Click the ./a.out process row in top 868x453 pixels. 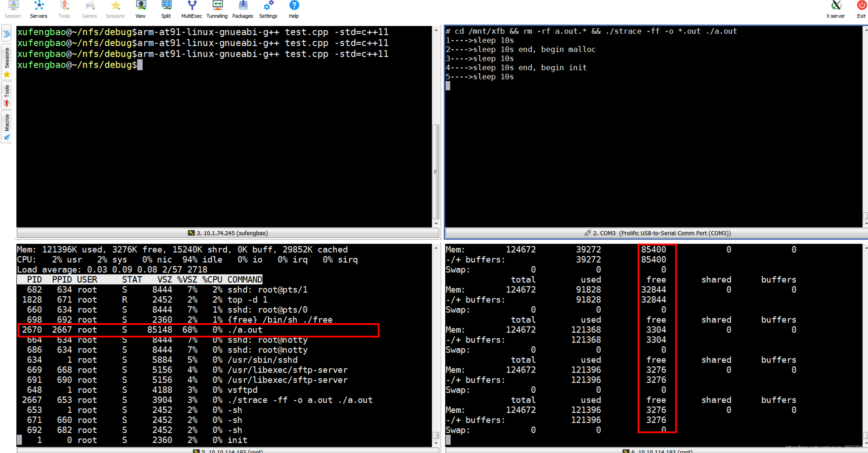(x=198, y=330)
